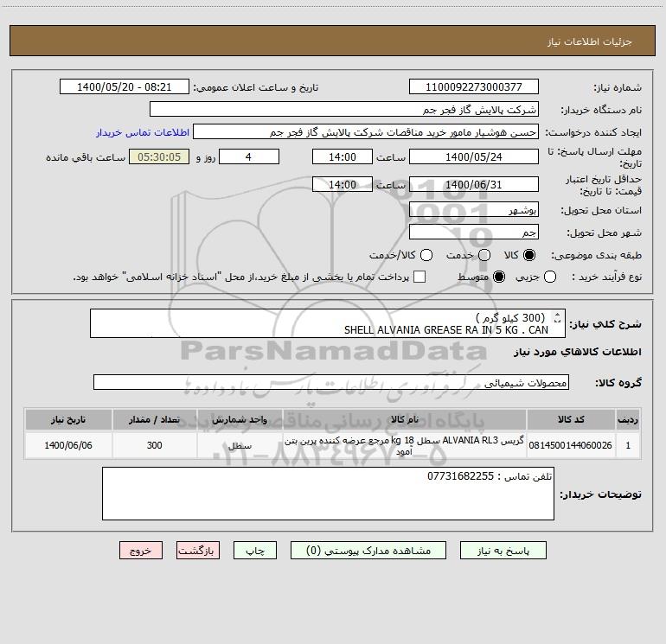Viewport: 666px width, 644px height.
Task: Click the announcement date field 1400/05/20 - 08:21
Action: click(124, 86)
